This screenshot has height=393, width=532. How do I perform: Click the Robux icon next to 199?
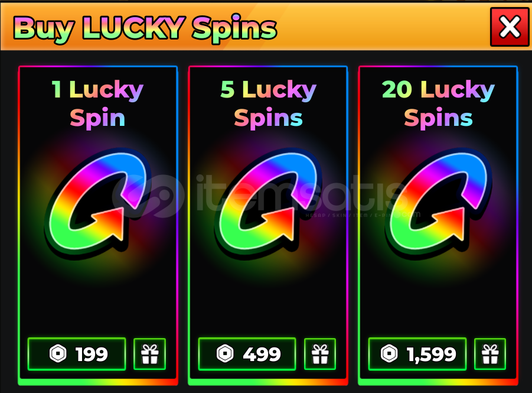click(x=58, y=353)
